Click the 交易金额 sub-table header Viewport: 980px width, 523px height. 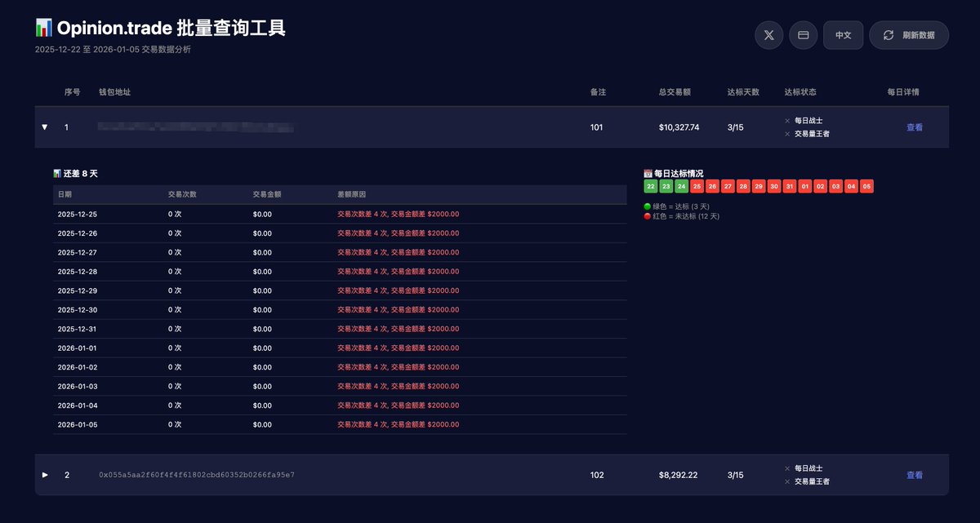click(267, 195)
